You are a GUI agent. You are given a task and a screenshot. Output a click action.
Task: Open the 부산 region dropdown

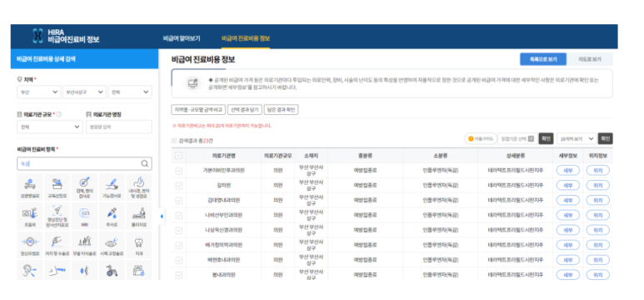(x=39, y=92)
